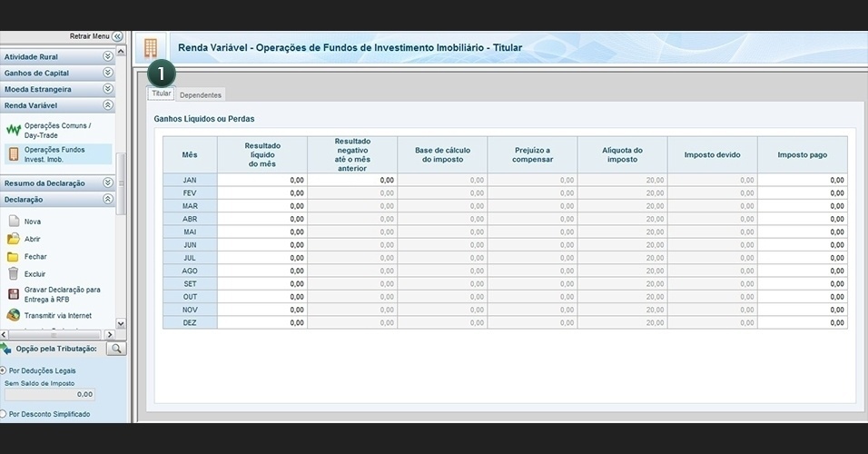The height and width of the screenshot is (454, 868).
Task: Click SET Imposto pago field
Action: click(x=803, y=283)
